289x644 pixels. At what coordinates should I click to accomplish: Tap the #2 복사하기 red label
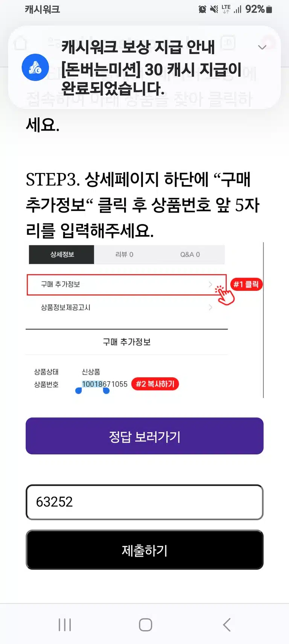[155, 384]
